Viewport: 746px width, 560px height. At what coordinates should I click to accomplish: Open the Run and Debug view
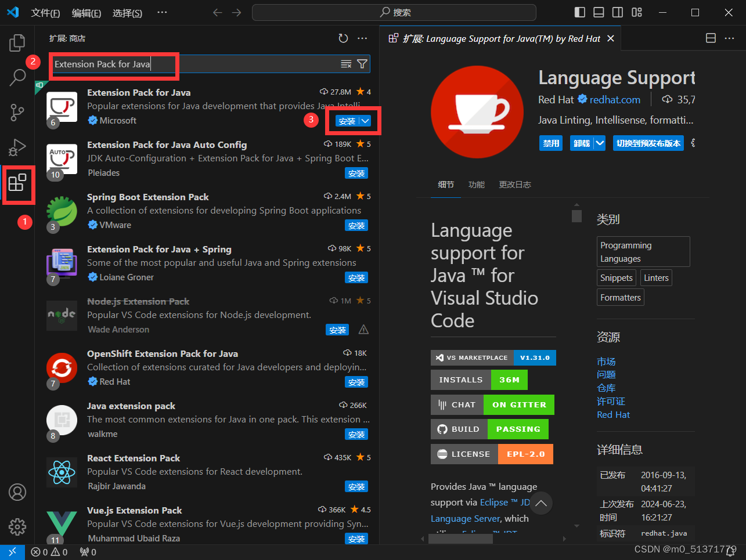(17, 147)
